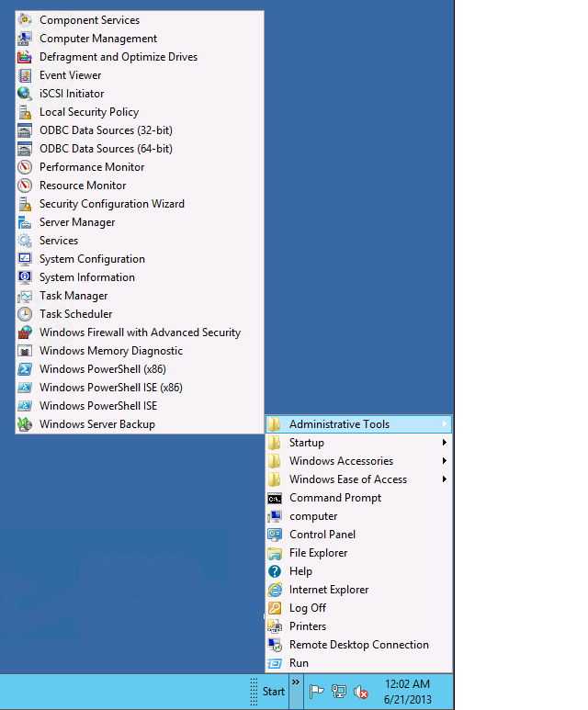Open the Event Viewer icon

pos(25,75)
